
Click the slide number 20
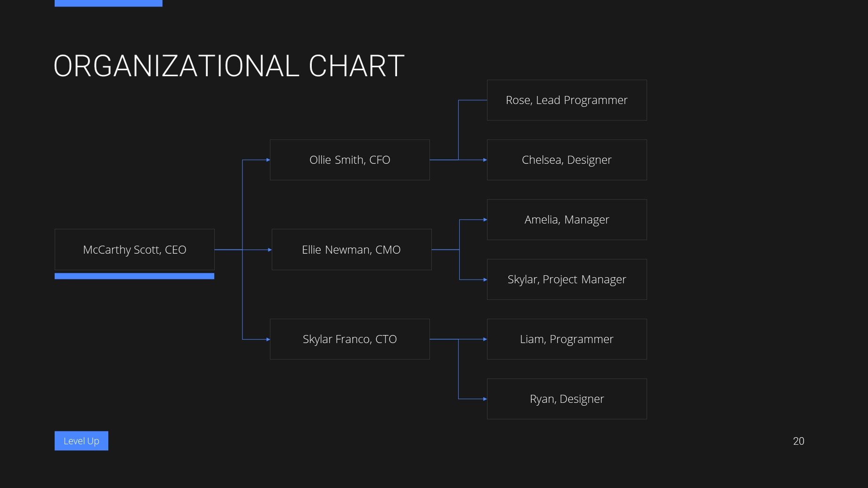pos(799,441)
